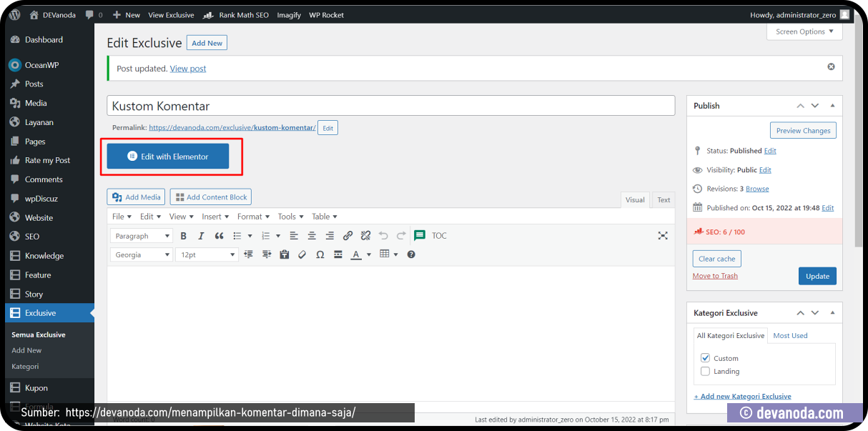The image size is (868, 431).
Task: Open the WordPress logo menu
Action: 14,14
